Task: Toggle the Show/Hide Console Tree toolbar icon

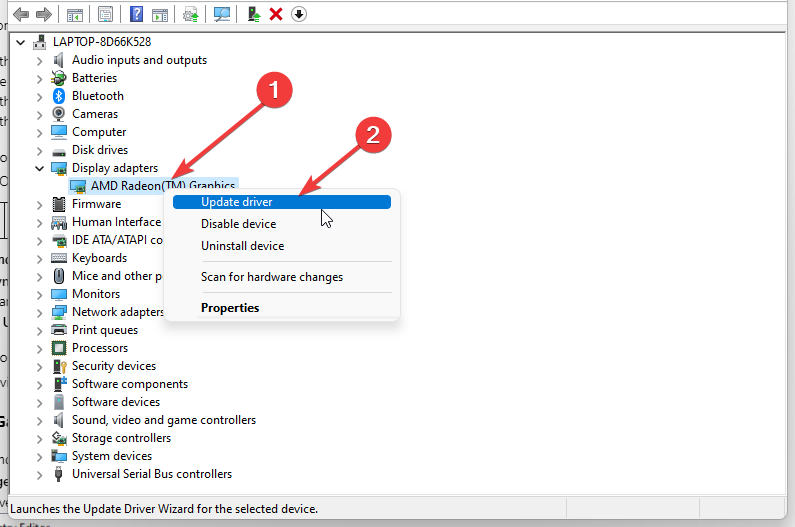Action: tap(75, 15)
